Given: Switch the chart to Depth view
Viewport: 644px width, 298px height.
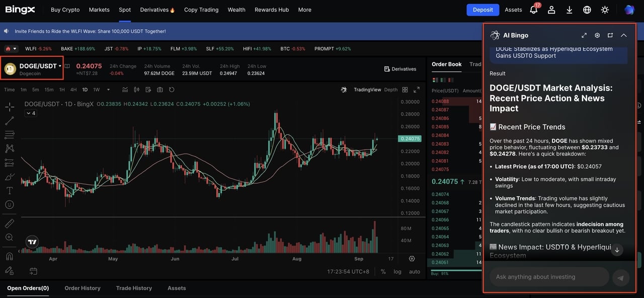Looking at the screenshot, I should (x=391, y=90).
